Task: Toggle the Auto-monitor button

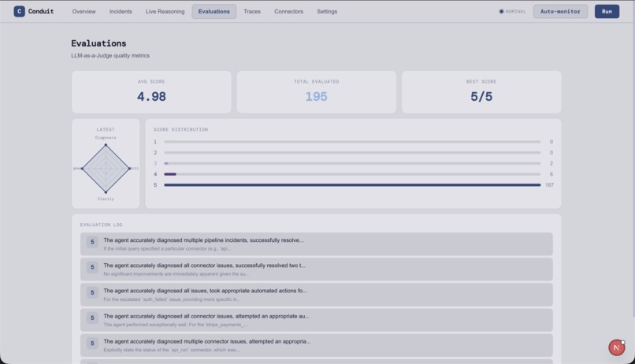Action: [560, 11]
